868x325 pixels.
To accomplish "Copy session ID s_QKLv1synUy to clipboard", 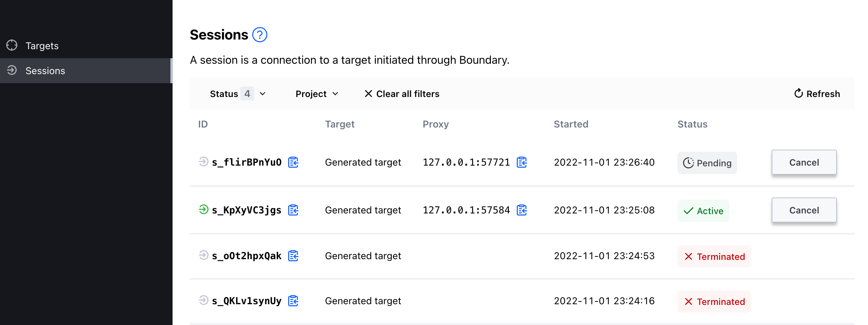I will [x=293, y=301].
